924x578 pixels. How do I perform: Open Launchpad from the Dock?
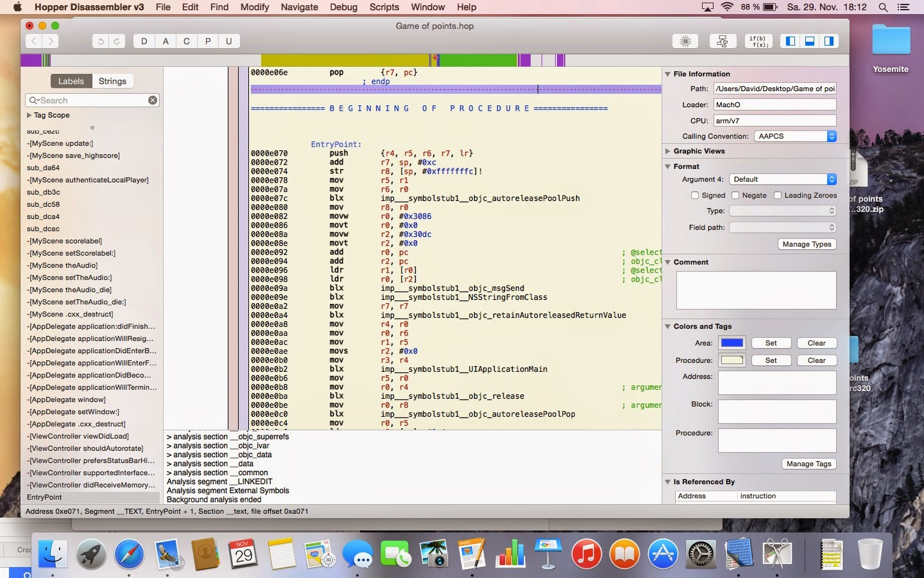click(x=91, y=553)
